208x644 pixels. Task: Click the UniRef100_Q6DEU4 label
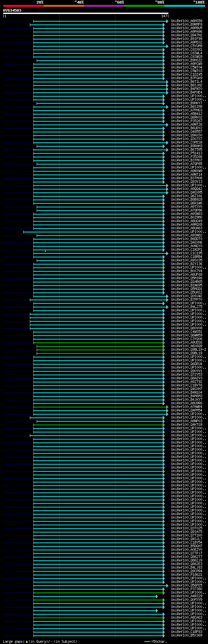[x=187, y=364]
